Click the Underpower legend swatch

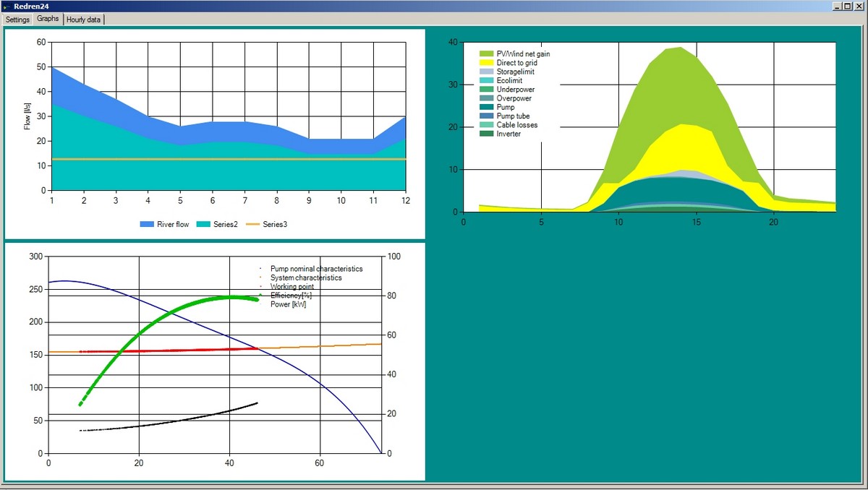[486, 90]
